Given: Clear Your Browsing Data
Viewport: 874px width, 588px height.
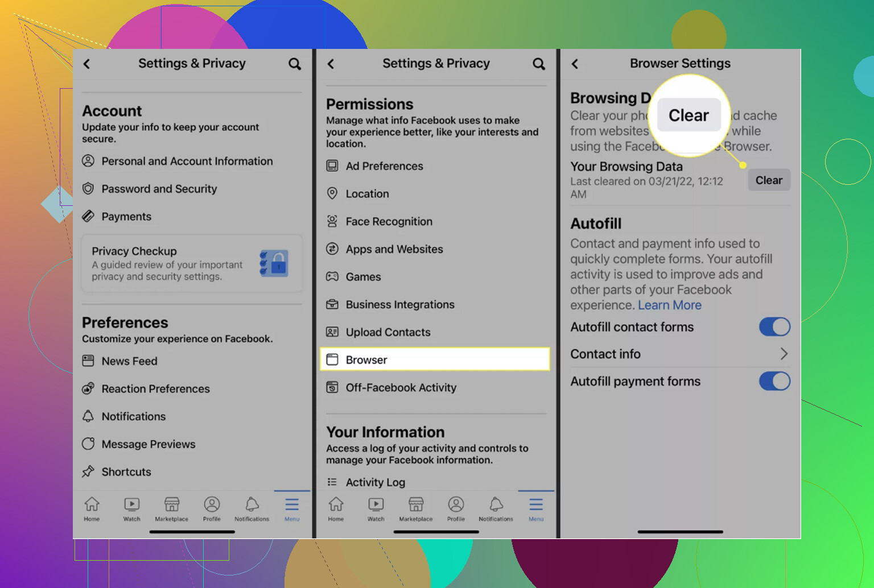Looking at the screenshot, I should [x=769, y=180].
